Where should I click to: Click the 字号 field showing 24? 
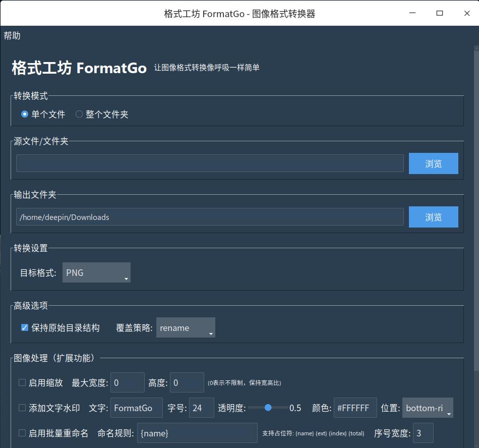pyautogui.click(x=202, y=408)
